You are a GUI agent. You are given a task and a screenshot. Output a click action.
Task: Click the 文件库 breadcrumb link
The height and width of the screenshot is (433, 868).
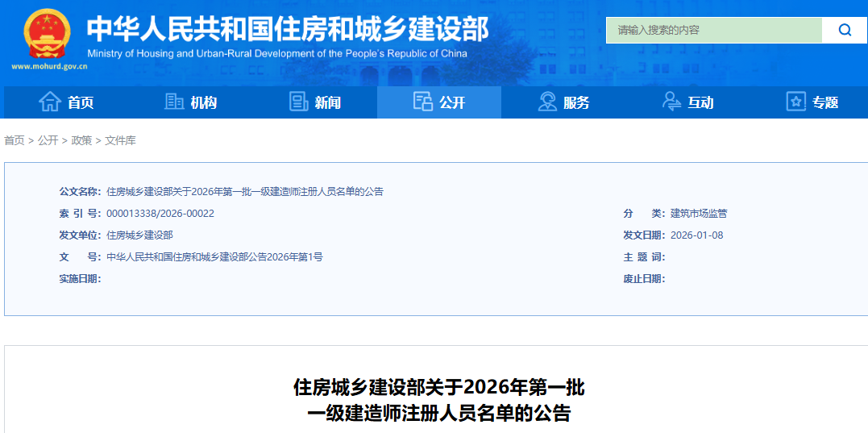[121, 140]
